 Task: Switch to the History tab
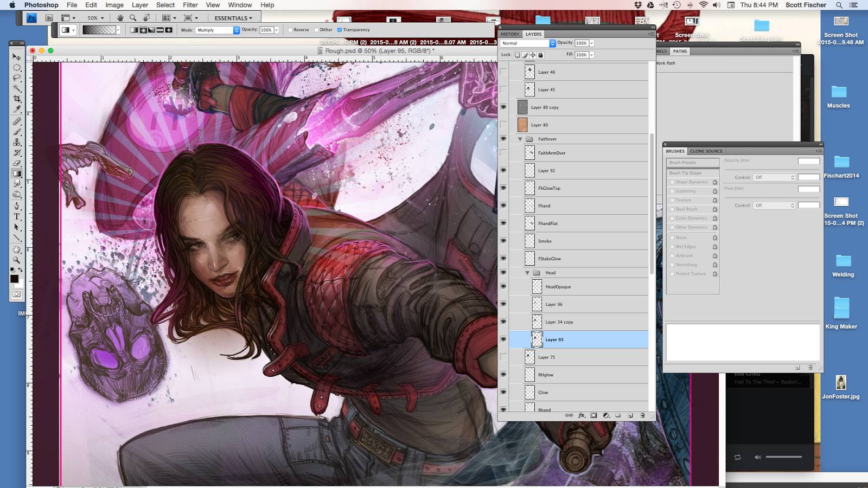(x=509, y=34)
